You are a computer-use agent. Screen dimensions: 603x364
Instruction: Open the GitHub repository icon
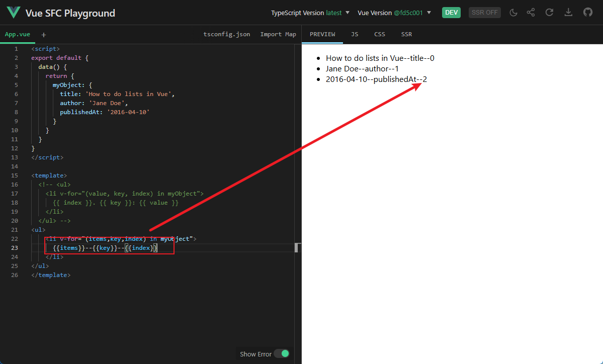pyautogui.click(x=587, y=12)
